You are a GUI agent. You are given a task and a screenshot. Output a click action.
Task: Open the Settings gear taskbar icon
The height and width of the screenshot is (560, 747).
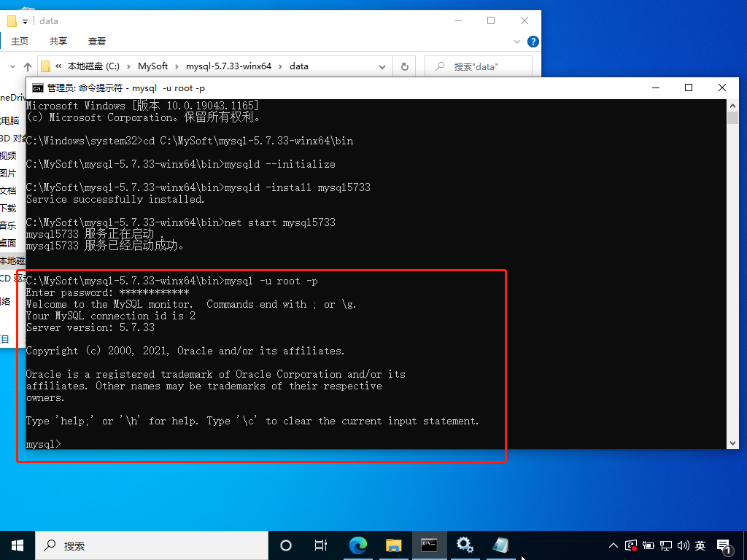tap(465, 545)
